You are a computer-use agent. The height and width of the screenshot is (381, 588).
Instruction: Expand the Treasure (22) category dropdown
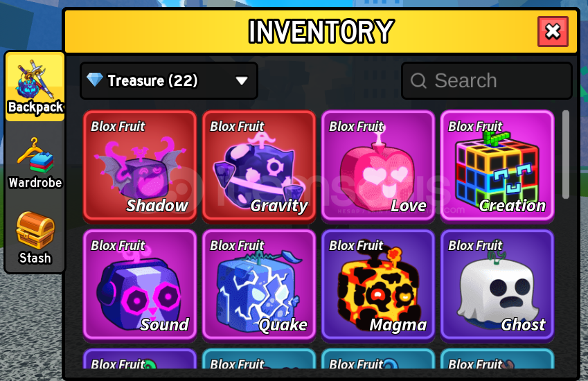(x=169, y=80)
